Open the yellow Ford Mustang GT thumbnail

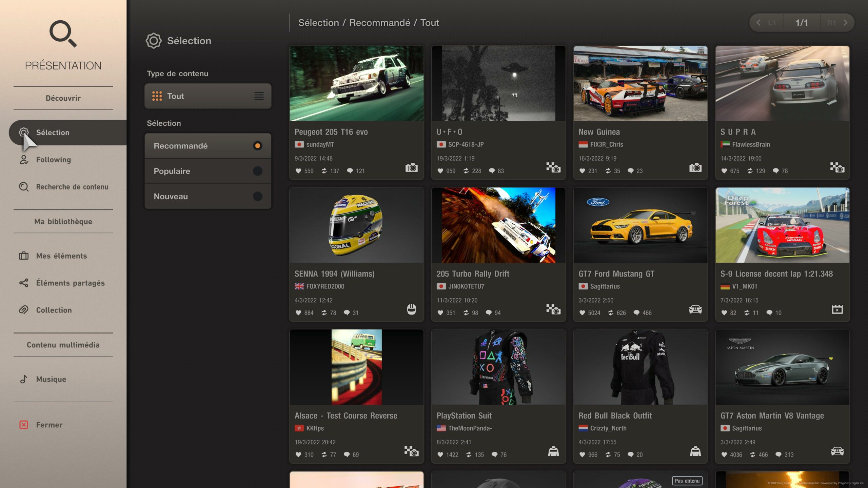(x=640, y=225)
